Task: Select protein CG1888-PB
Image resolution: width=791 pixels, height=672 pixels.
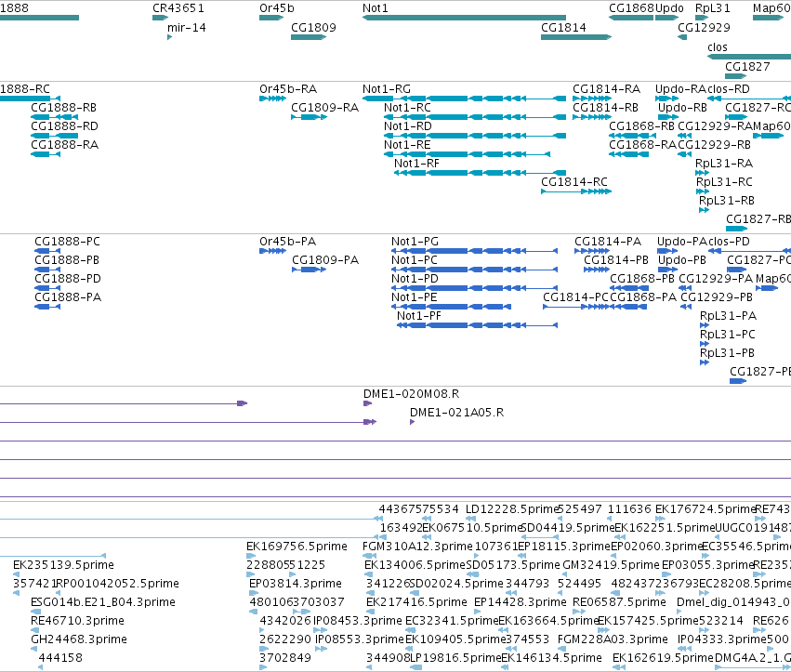Action: (47, 270)
